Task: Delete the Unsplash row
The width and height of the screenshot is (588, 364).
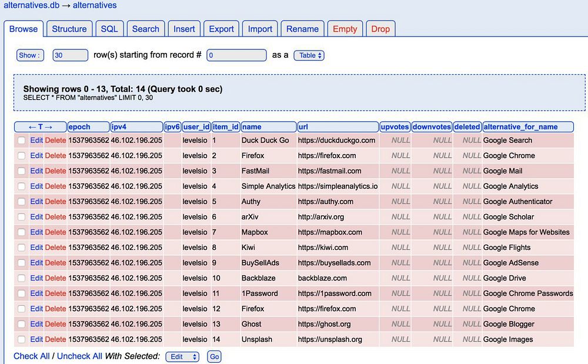Action: (x=55, y=340)
